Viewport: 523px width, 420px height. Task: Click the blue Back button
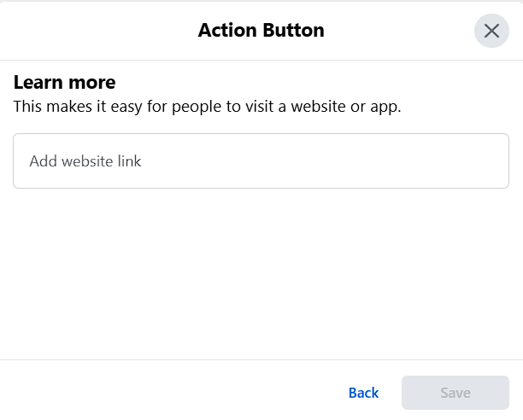point(363,393)
